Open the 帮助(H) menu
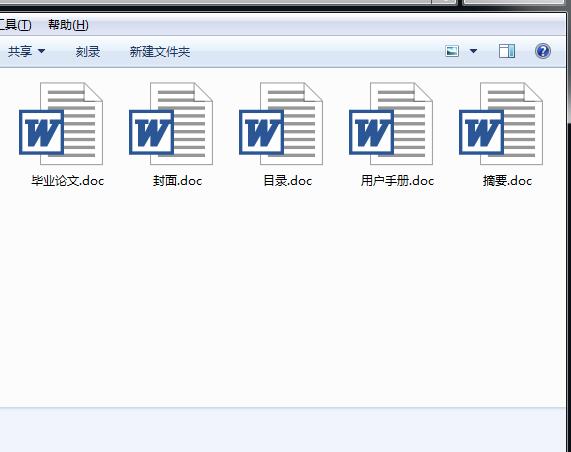 pos(68,25)
